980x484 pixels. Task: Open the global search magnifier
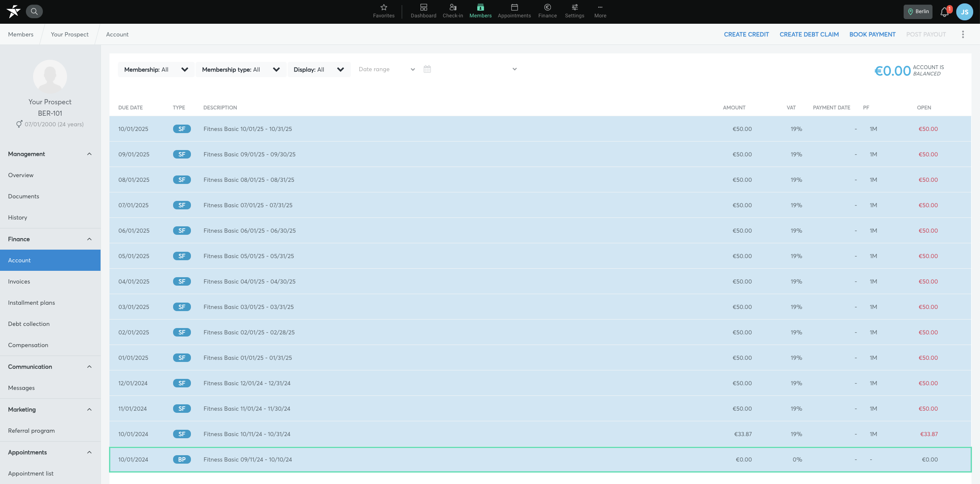click(x=34, y=11)
